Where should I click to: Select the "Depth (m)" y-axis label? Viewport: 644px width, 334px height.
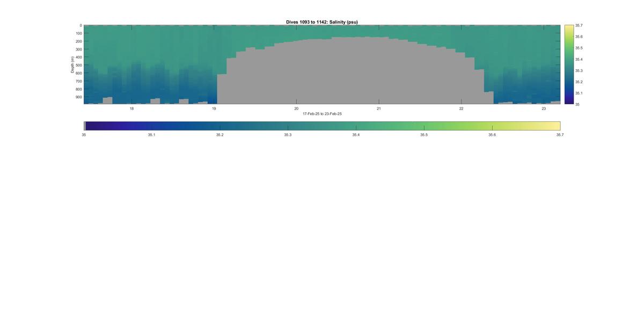[72, 64]
